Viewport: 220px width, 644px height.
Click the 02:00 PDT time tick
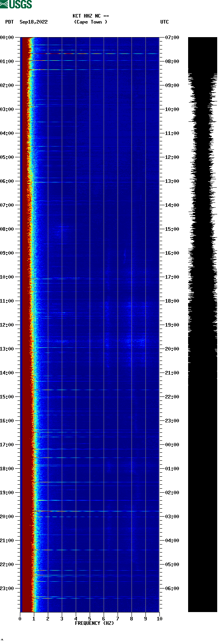click(x=7, y=85)
